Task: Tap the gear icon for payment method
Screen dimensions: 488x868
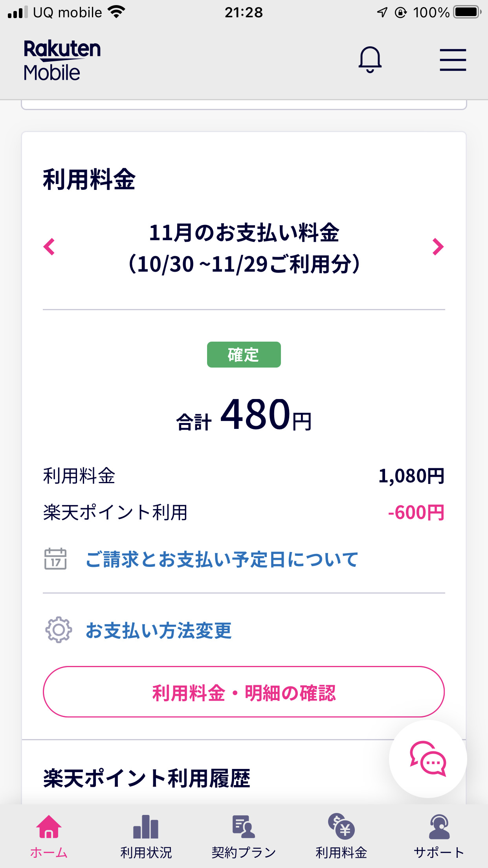Action: [59, 630]
